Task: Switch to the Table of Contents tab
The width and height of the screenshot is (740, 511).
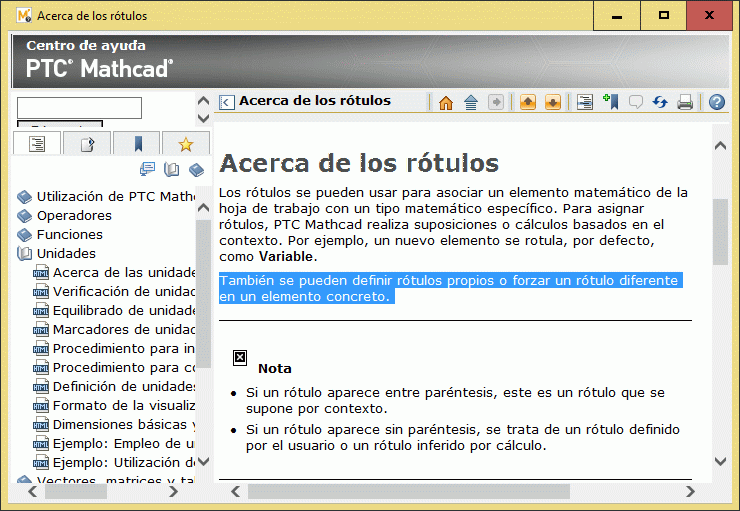Action: [37, 143]
